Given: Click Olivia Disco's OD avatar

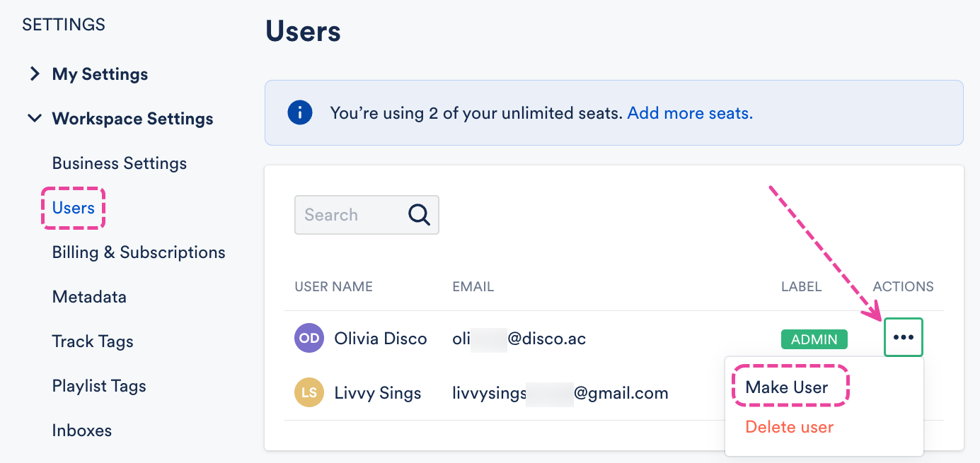Looking at the screenshot, I should (309, 339).
